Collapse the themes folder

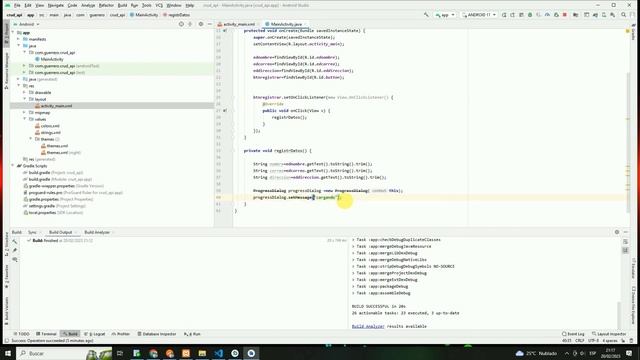pos(31,139)
